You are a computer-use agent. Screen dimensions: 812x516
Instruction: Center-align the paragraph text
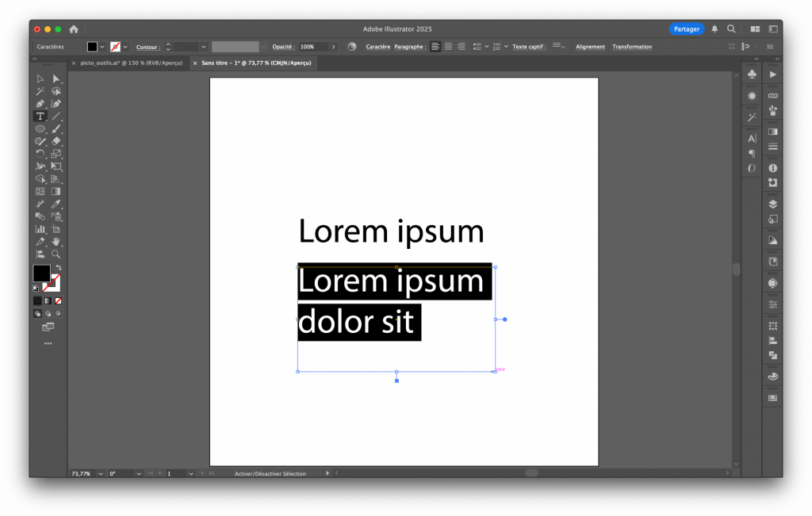pos(448,47)
